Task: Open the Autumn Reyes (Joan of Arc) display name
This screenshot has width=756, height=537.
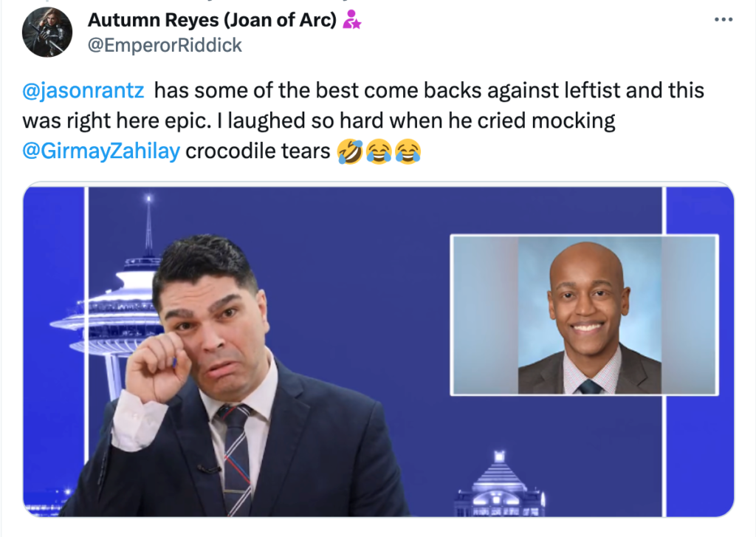Action: 212,20
